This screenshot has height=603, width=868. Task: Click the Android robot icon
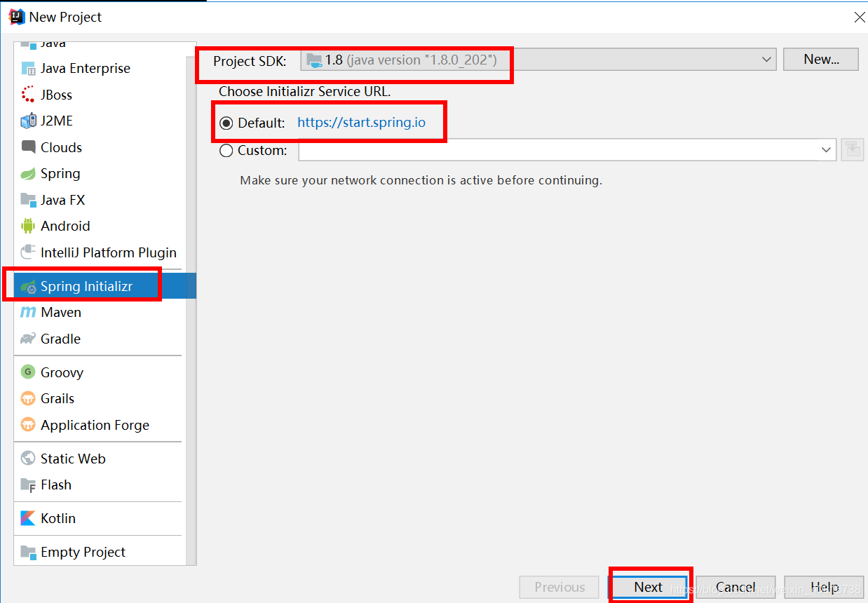click(x=28, y=226)
